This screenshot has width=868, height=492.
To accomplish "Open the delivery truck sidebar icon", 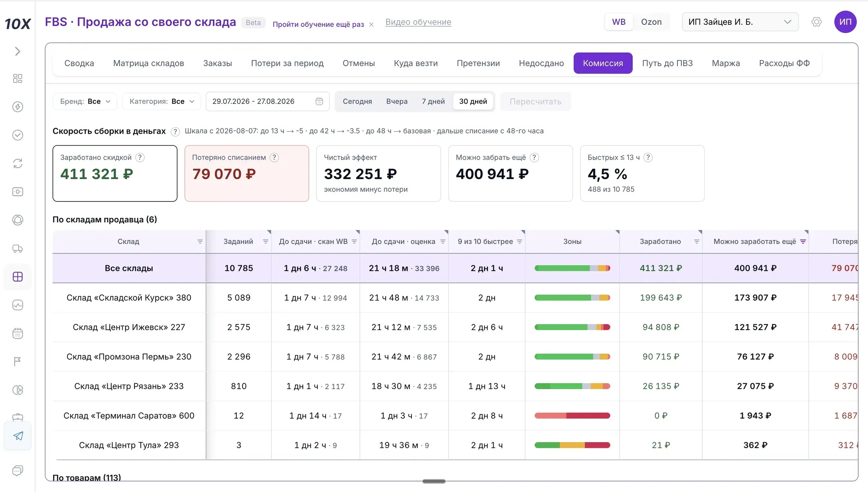I will point(17,248).
